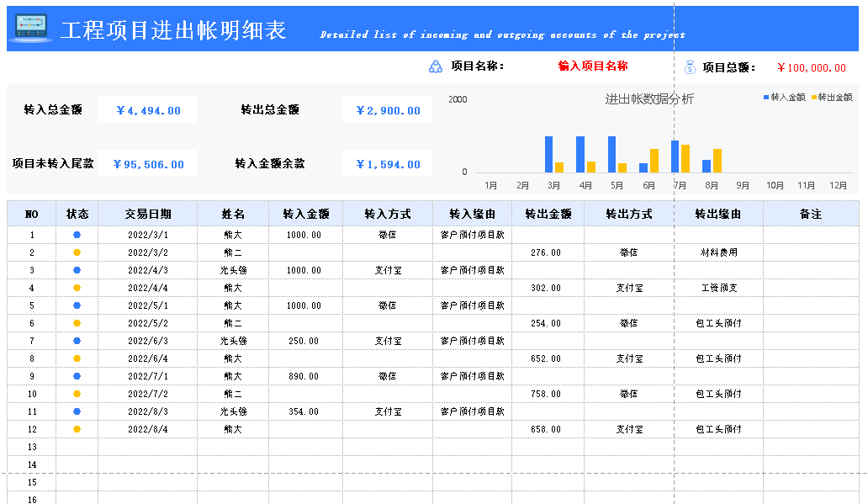Click the 转出方式 column header
The height and width of the screenshot is (504, 868).
click(x=628, y=214)
